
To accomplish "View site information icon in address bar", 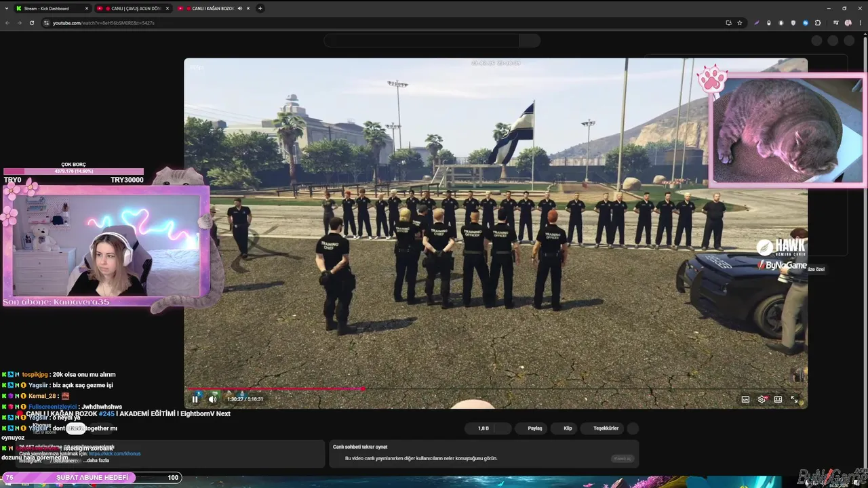I will [x=46, y=22].
